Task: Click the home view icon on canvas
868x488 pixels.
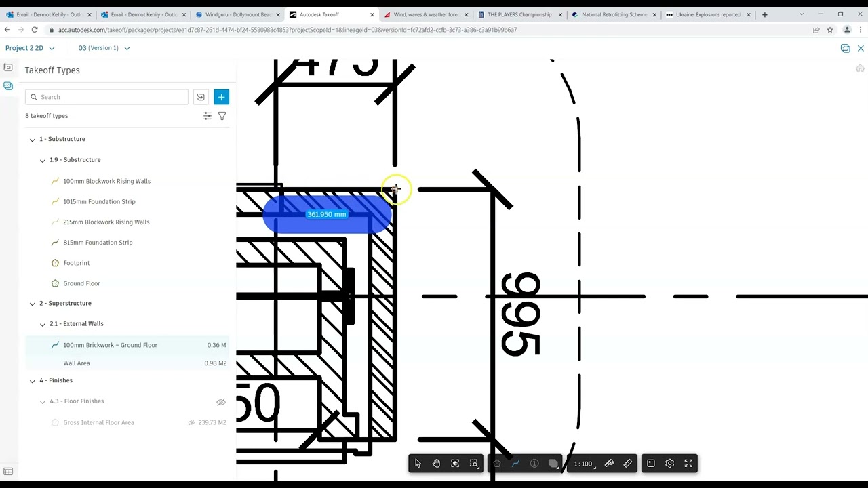Action: click(860, 68)
